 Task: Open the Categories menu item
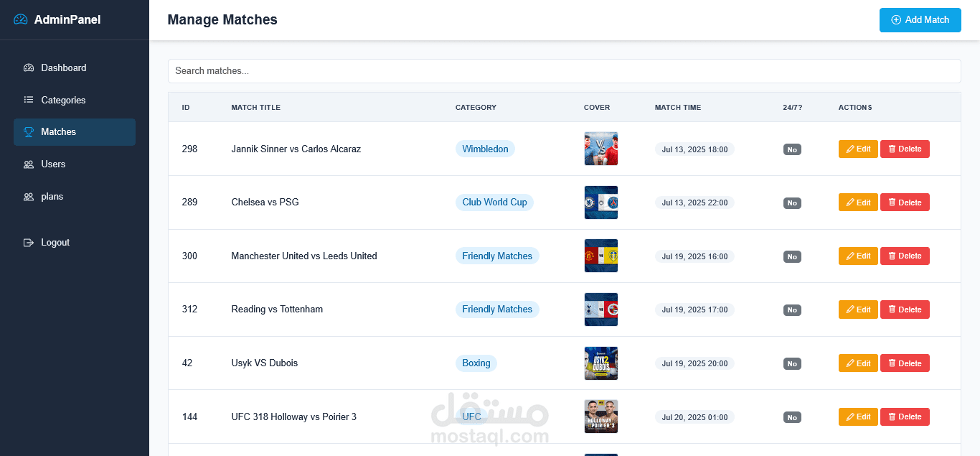[x=75, y=100]
